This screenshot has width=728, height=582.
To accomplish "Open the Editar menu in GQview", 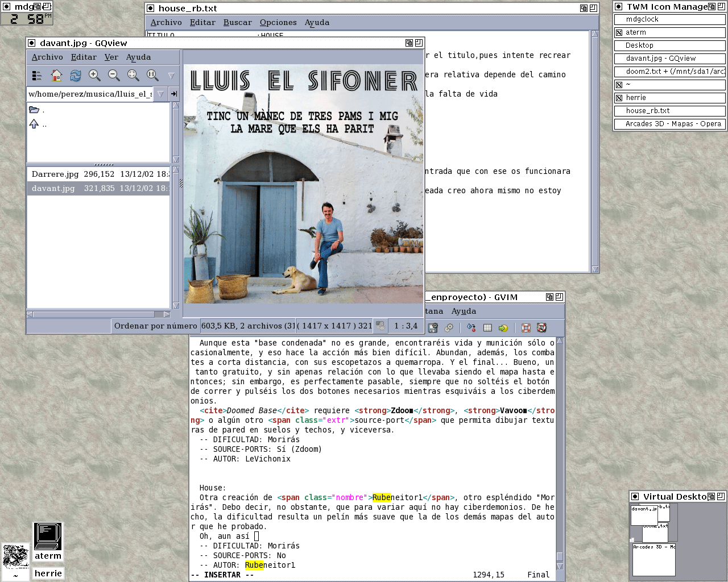I will pyautogui.click(x=84, y=57).
